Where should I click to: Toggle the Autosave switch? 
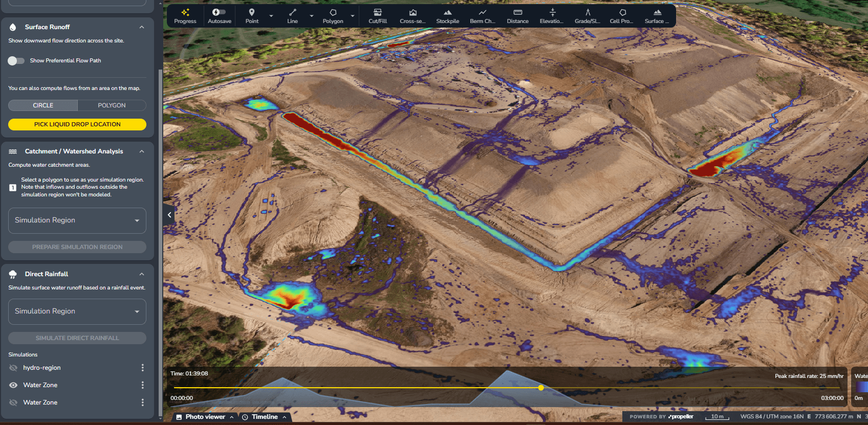(219, 12)
